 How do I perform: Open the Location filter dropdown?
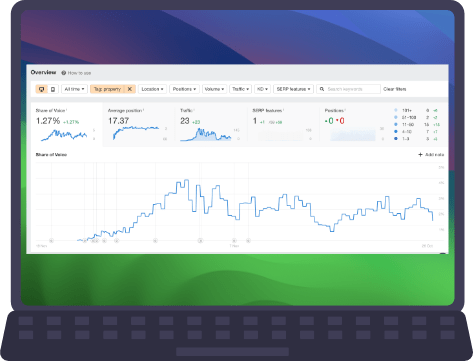[x=152, y=89]
